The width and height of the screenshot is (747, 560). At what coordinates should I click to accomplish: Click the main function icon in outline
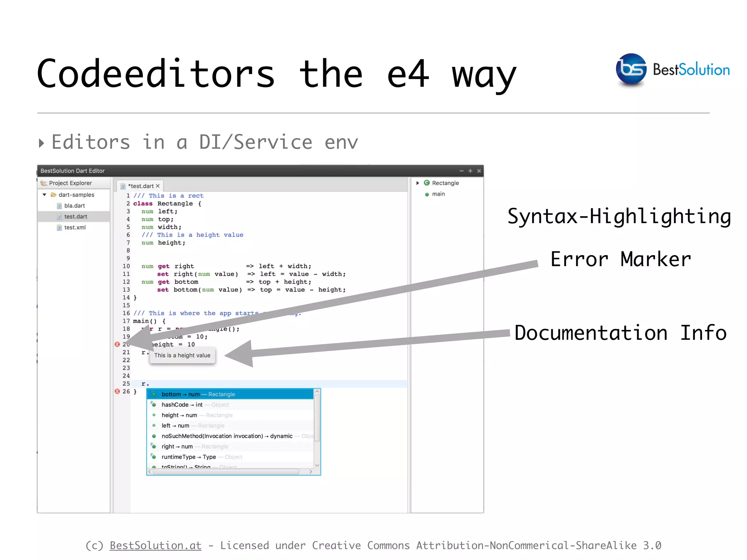[x=427, y=194]
